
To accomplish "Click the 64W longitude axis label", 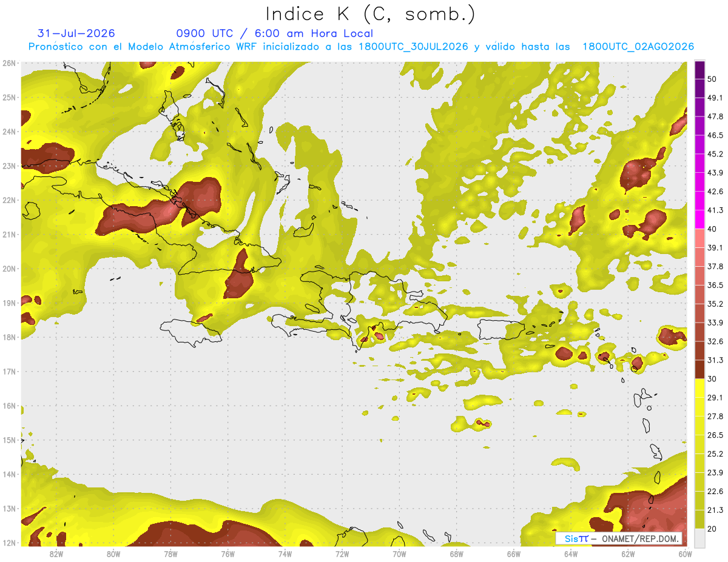I will (571, 554).
